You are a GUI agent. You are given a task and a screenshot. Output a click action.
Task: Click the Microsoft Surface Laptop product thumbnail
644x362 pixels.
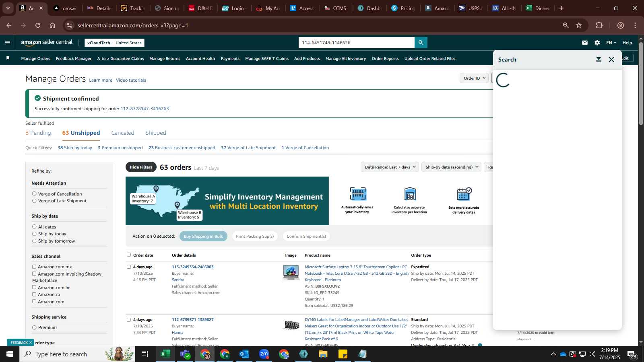[291, 273]
